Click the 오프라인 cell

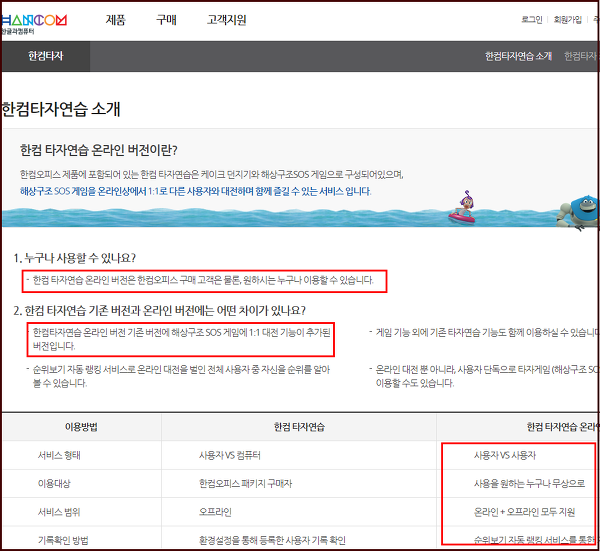pyautogui.click(x=215, y=512)
